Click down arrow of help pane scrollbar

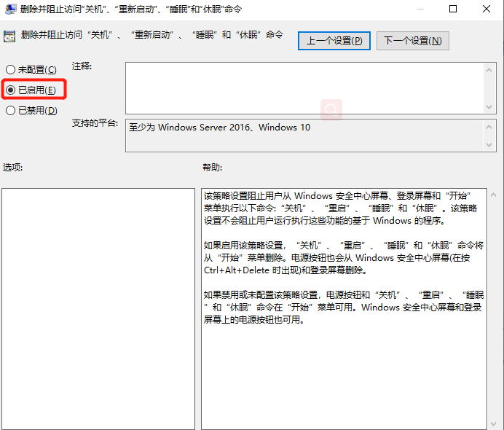[x=493, y=424]
